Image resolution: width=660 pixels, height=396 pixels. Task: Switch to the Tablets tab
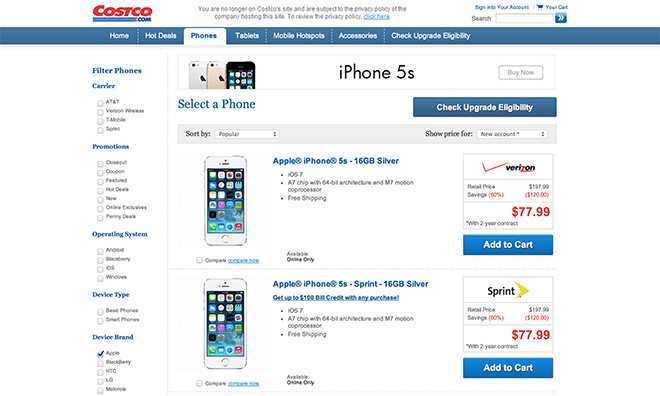point(247,36)
